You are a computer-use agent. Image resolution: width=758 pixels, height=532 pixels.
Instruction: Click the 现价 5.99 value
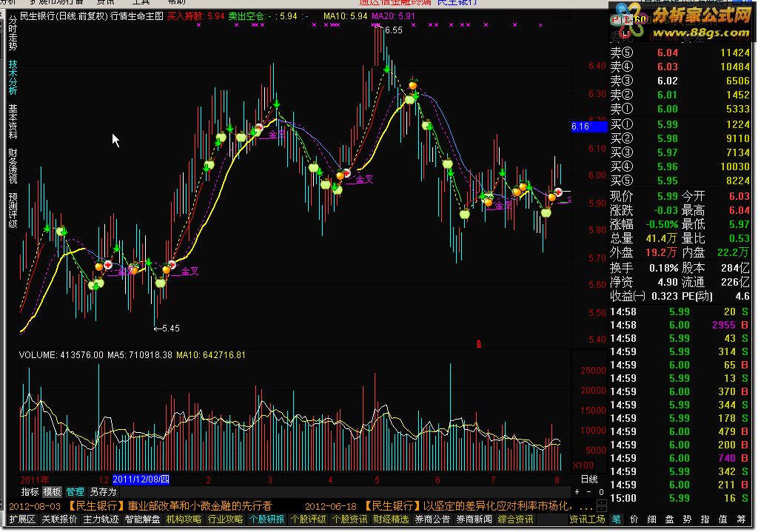pyautogui.click(x=667, y=196)
